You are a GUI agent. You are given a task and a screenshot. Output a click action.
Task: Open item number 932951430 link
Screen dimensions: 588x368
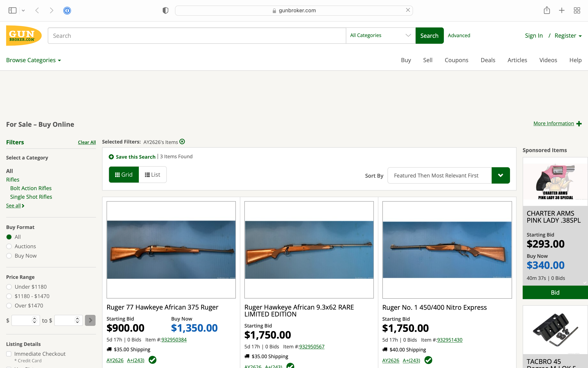450,340
